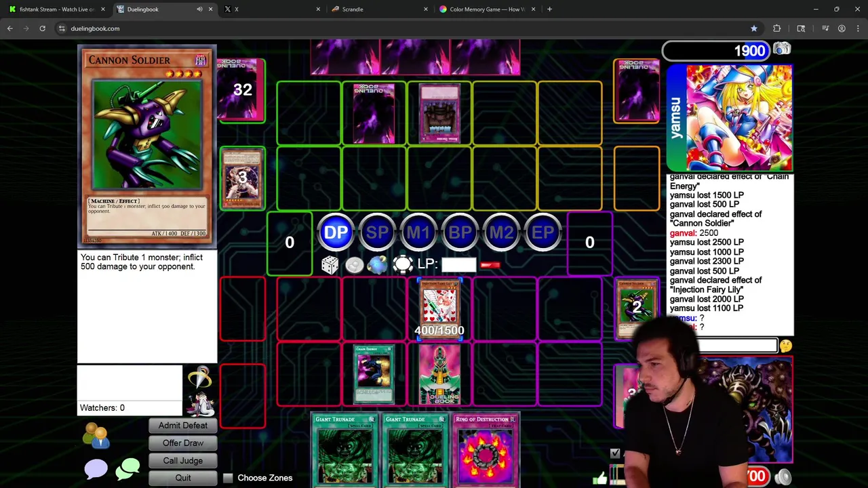This screenshot has height=488, width=868.
Task: Open the watchers people icon
Action: 96,436
